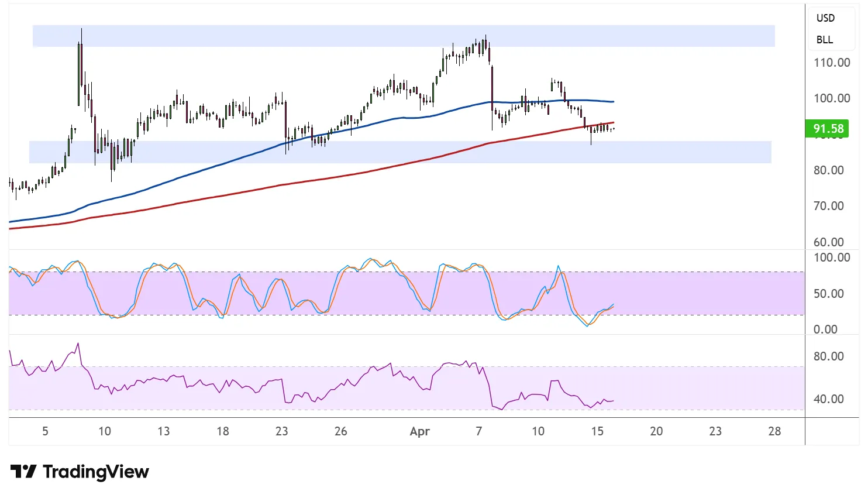Click the 110.00 price axis label
This screenshot has width=868, height=498.
tap(832, 63)
